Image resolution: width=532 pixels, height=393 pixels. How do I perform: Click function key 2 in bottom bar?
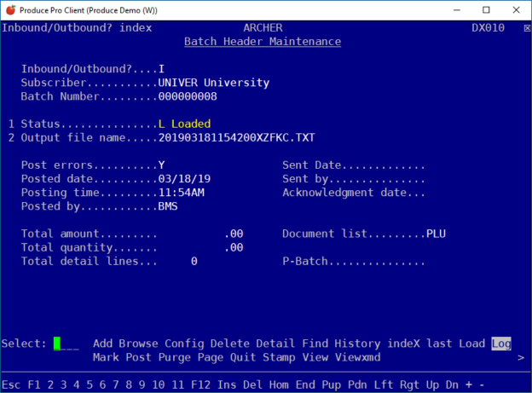(50, 384)
